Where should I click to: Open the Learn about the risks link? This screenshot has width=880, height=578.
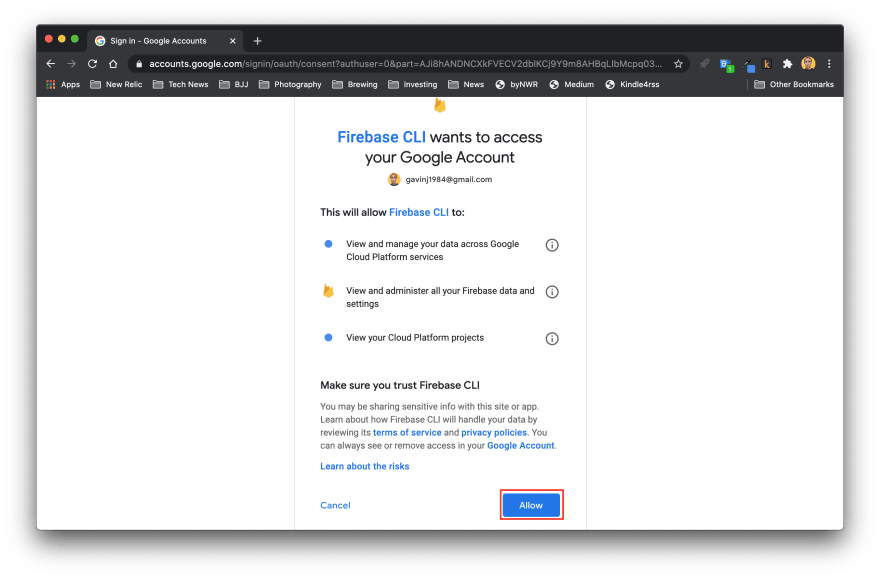pos(364,466)
